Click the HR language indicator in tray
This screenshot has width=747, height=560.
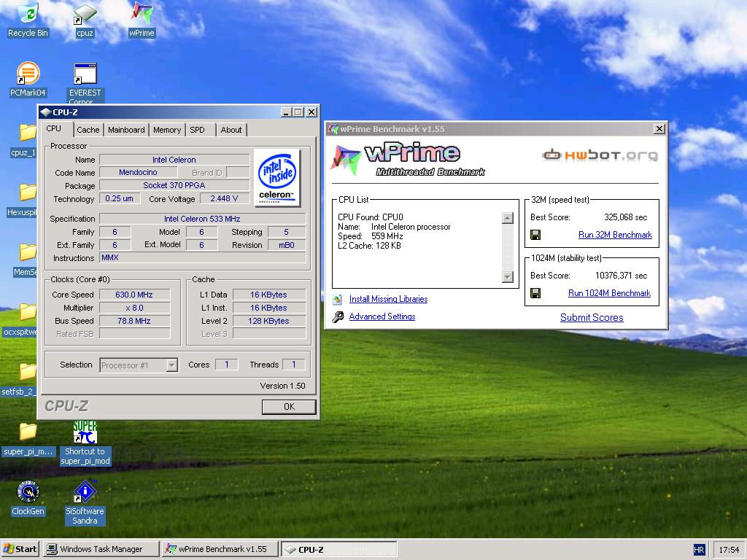pos(698,550)
